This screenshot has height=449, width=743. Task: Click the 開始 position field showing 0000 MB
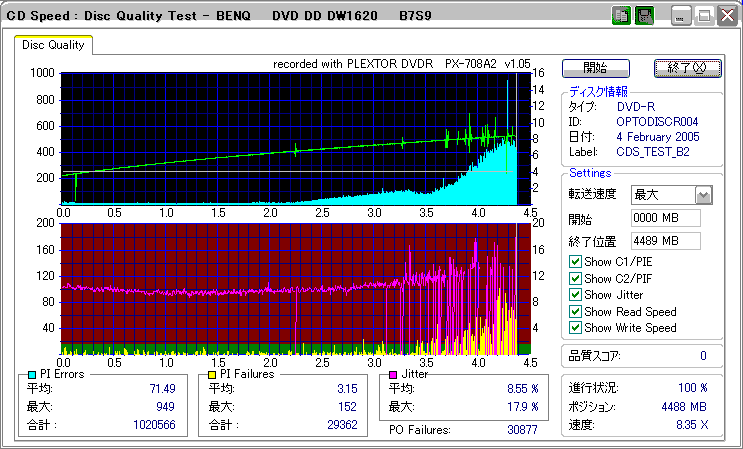[x=665, y=218]
